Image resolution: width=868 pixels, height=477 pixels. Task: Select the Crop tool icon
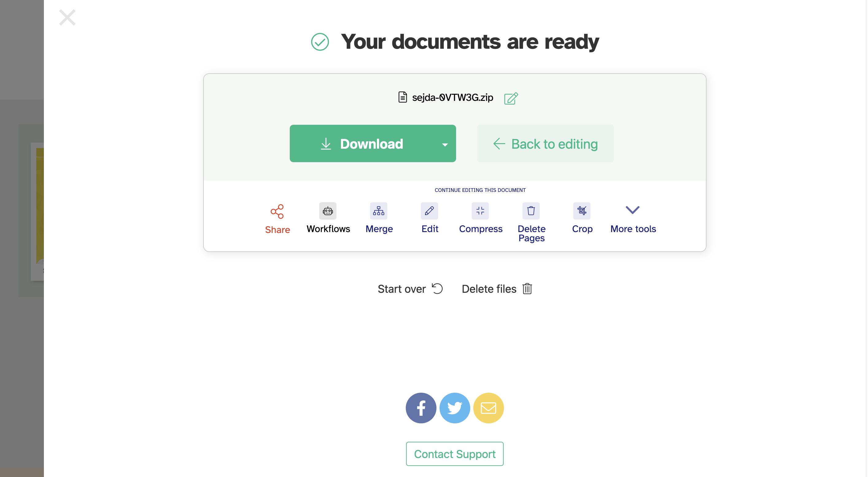(582, 211)
